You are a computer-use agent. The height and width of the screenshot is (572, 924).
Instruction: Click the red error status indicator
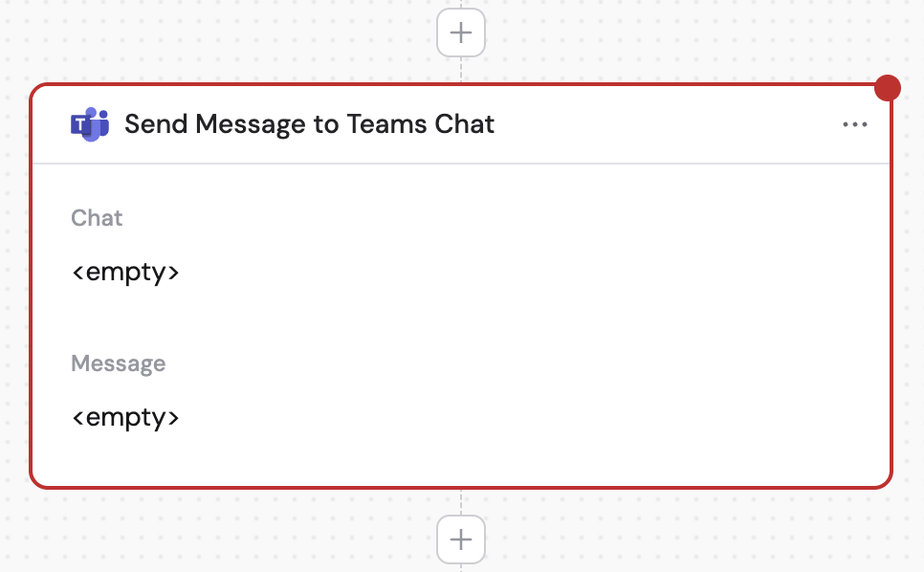pyautogui.click(x=888, y=87)
